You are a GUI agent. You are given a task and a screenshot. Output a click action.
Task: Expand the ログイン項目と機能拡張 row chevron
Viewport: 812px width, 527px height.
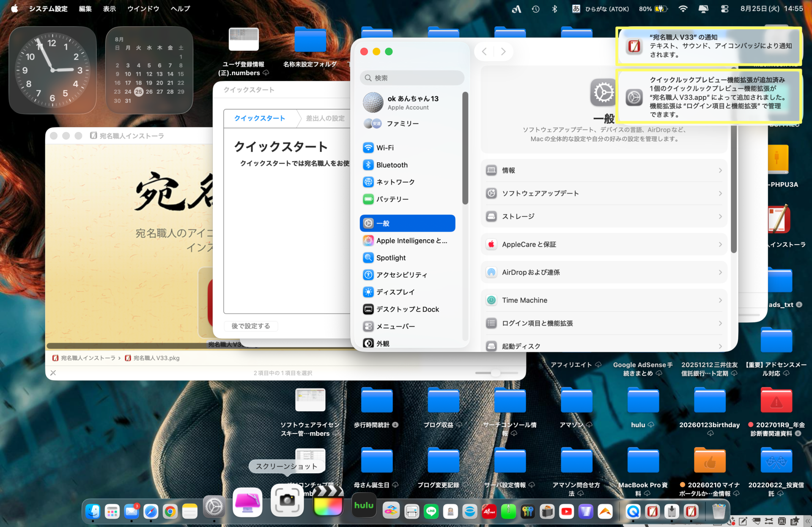click(720, 323)
